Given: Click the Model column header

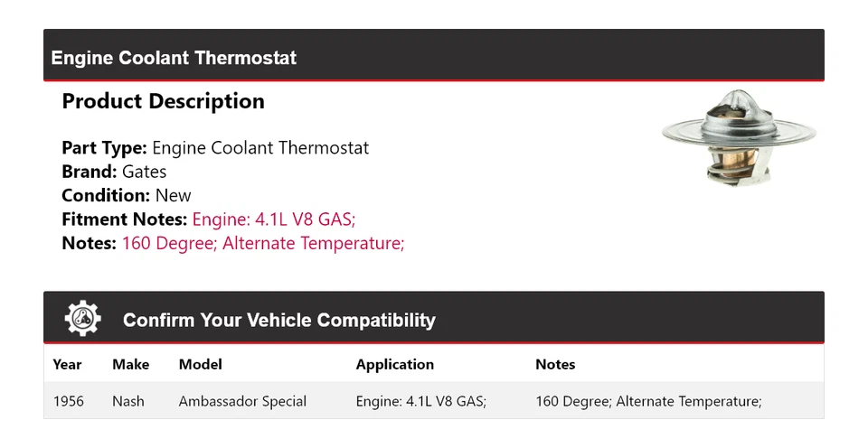Looking at the screenshot, I should pos(200,365).
